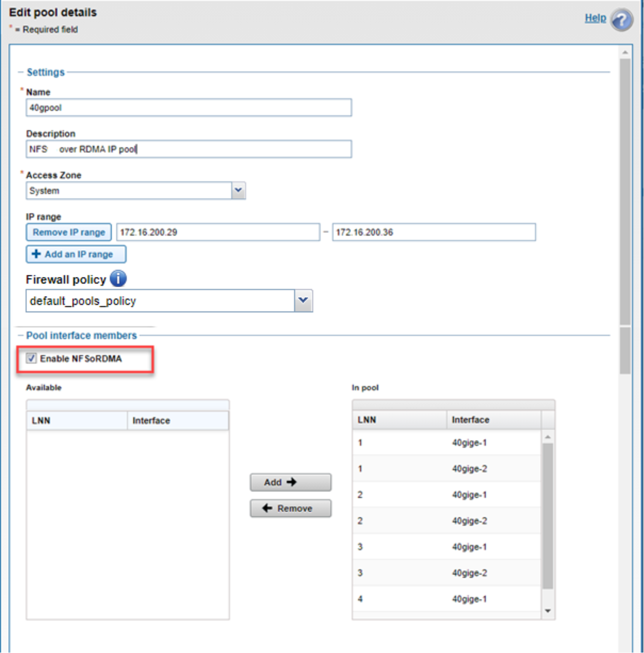Sort In pool list by Interface header

coord(494,420)
